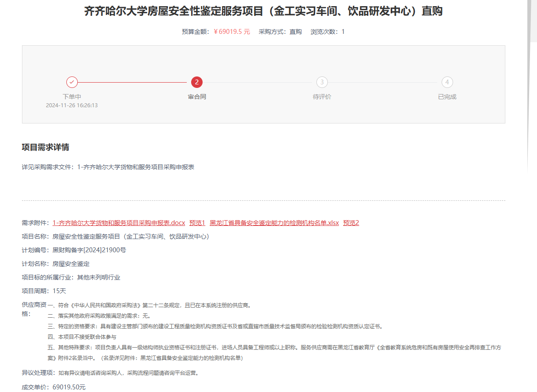Click the page title heading

[x=263, y=11]
